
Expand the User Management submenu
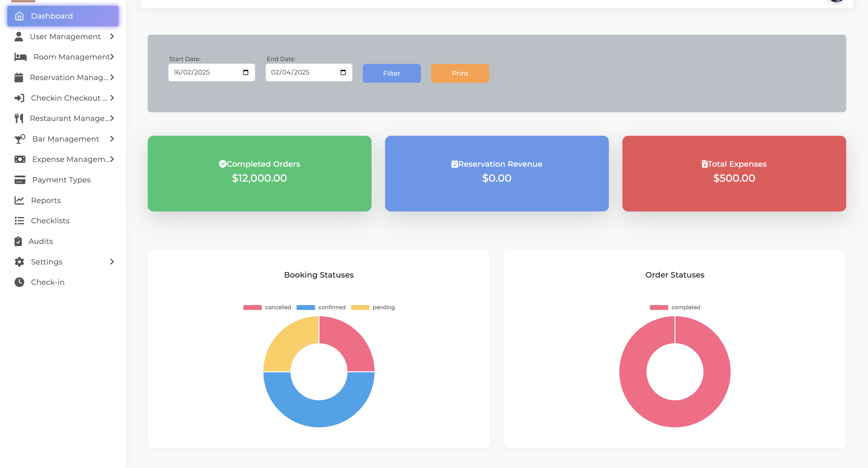(112, 36)
